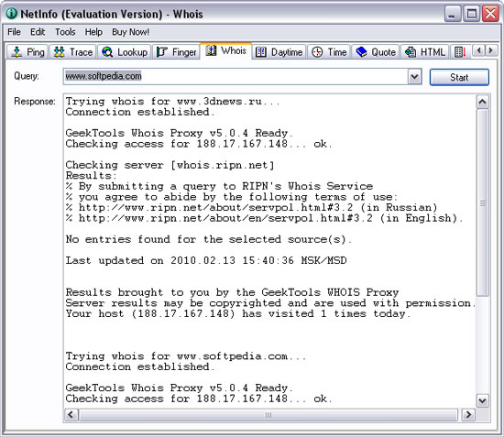The image size is (504, 437).
Task: Show next tabs with right arrow
Action: click(490, 50)
